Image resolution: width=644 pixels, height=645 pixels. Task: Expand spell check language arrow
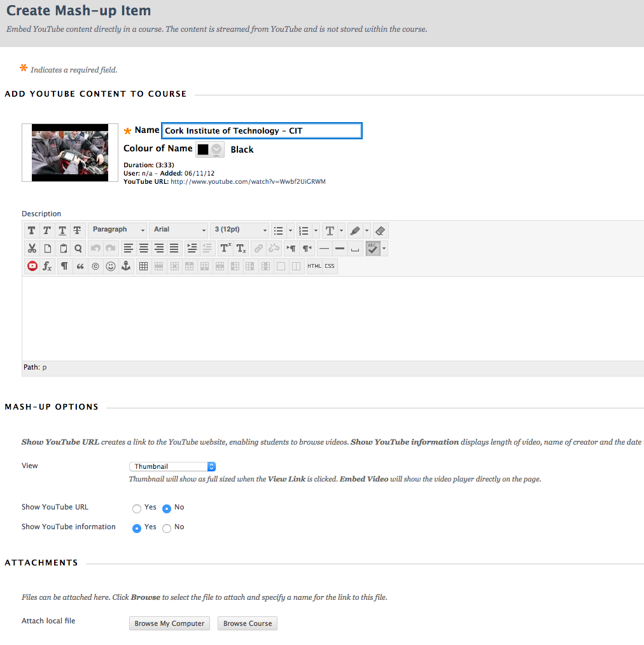pyautogui.click(x=384, y=249)
